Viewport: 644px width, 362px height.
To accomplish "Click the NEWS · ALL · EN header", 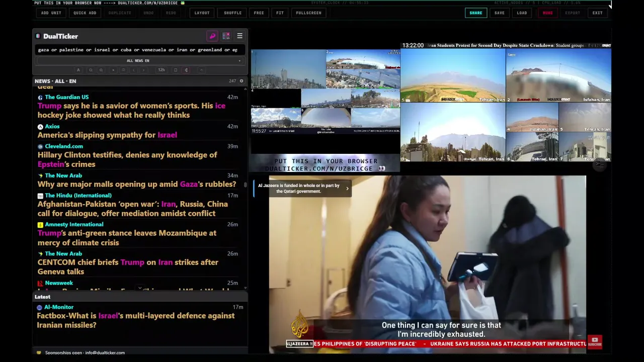I will (55, 81).
